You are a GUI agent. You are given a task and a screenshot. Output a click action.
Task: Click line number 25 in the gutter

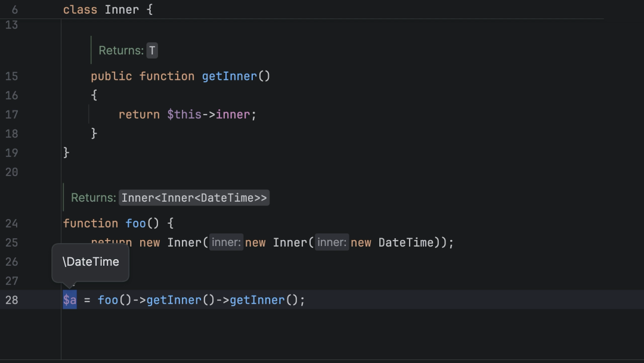point(11,242)
